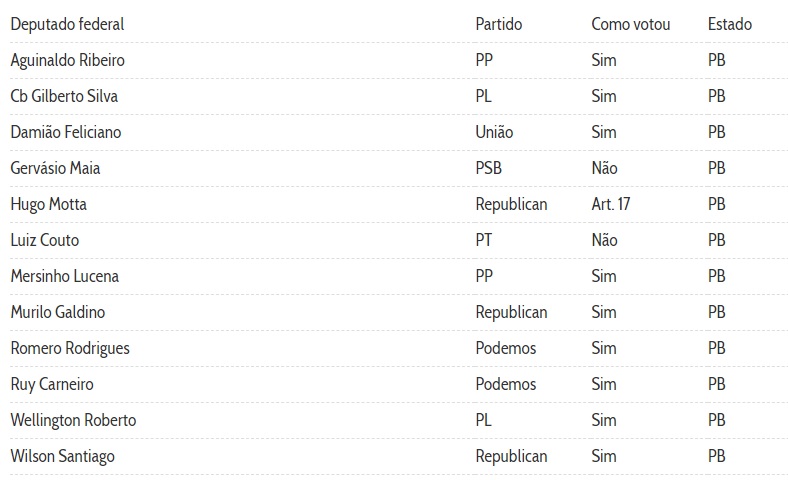Click the Ruy Carneiro entry
This screenshot has width=788, height=480.
(x=52, y=384)
